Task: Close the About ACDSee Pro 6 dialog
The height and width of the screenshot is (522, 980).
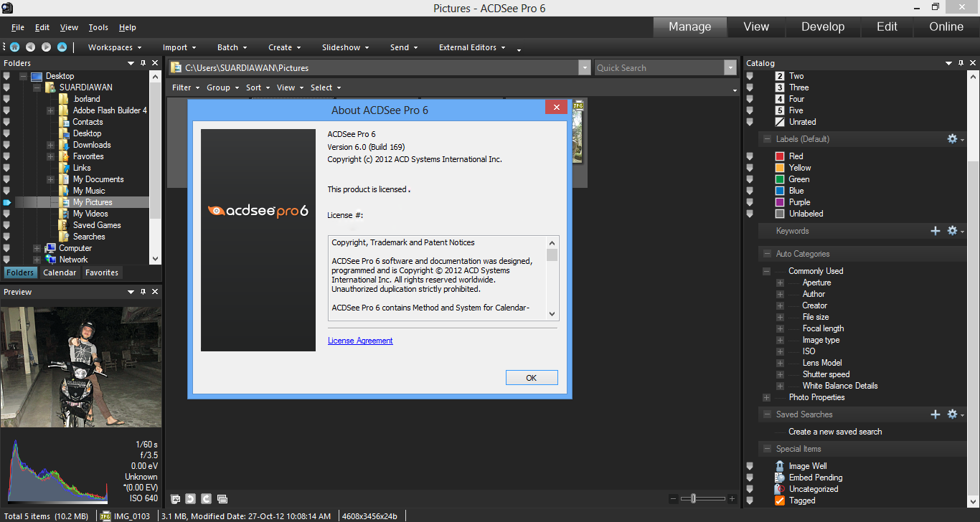Action: [x=556, y=108]
